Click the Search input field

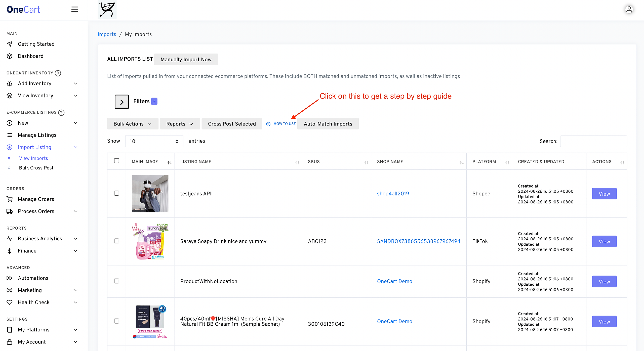pyautogui.click(x=593, y=141)
